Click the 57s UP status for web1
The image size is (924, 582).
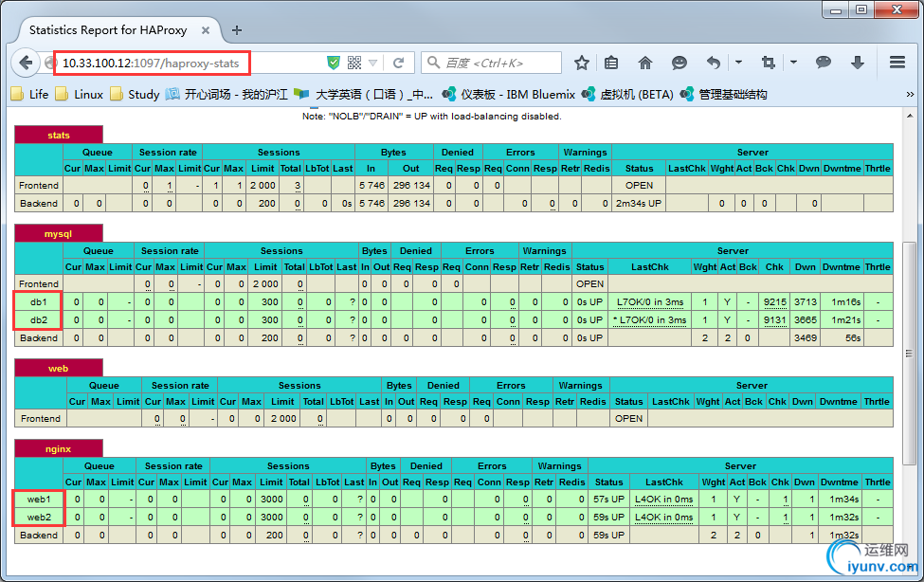608,499
